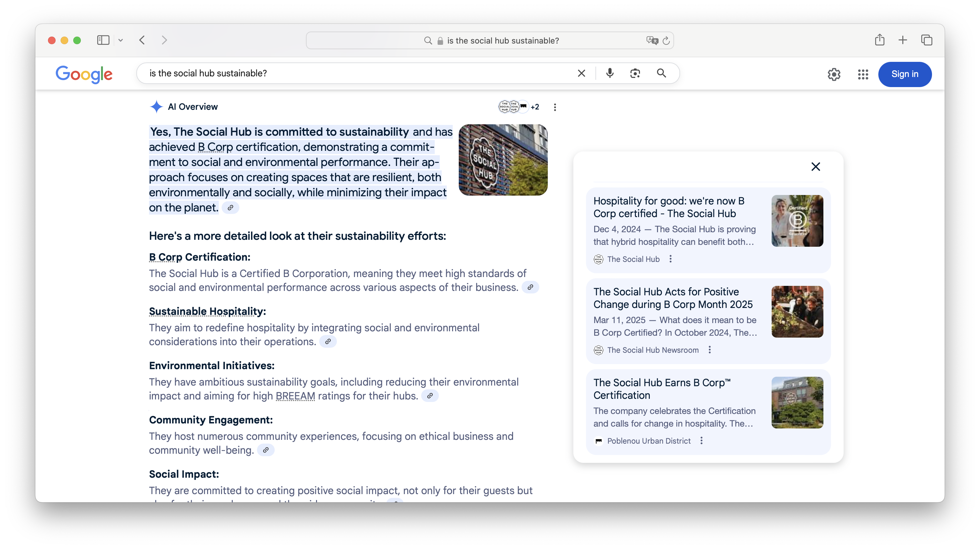Click the Safari address bar

click(x=490, y=40)
